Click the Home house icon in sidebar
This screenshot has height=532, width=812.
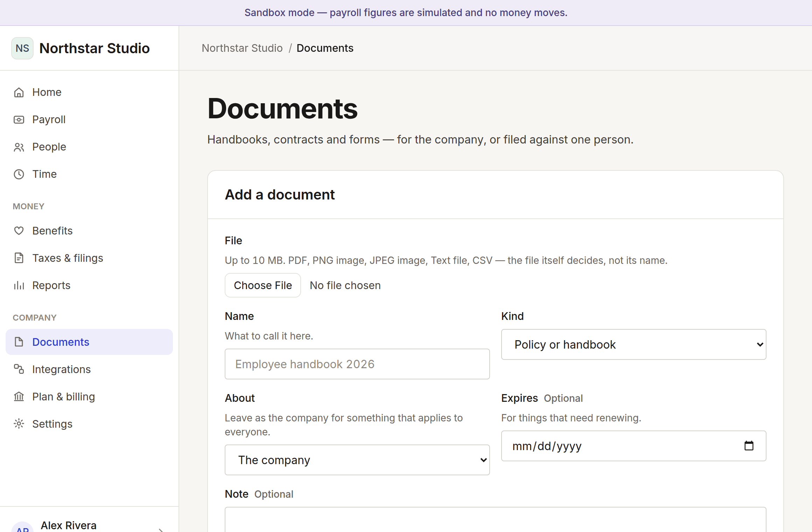19,92
